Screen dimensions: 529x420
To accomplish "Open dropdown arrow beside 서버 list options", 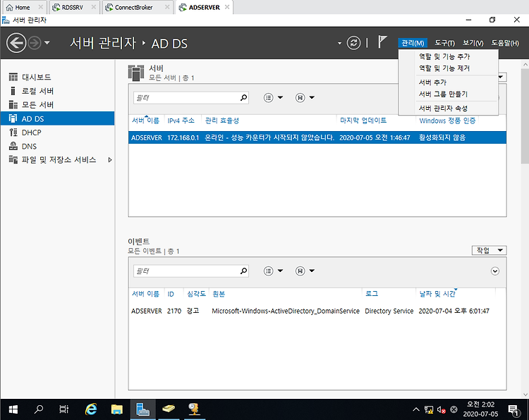I will 280,98.
